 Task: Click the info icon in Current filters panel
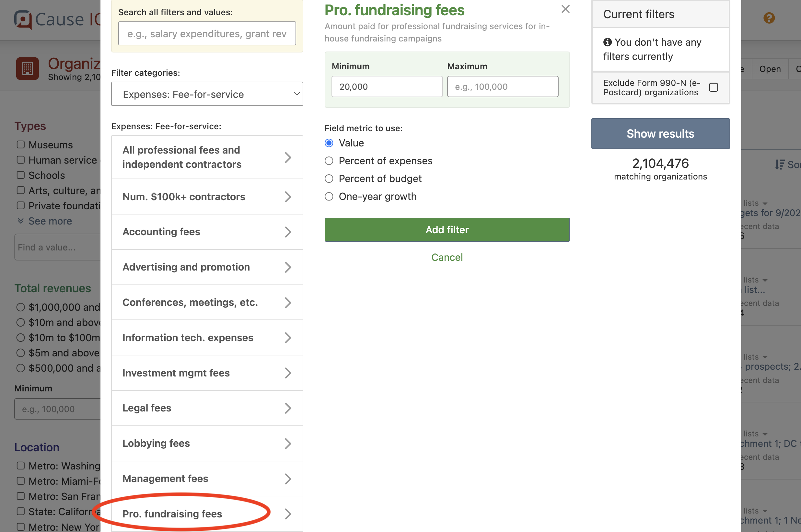[607, 42]
